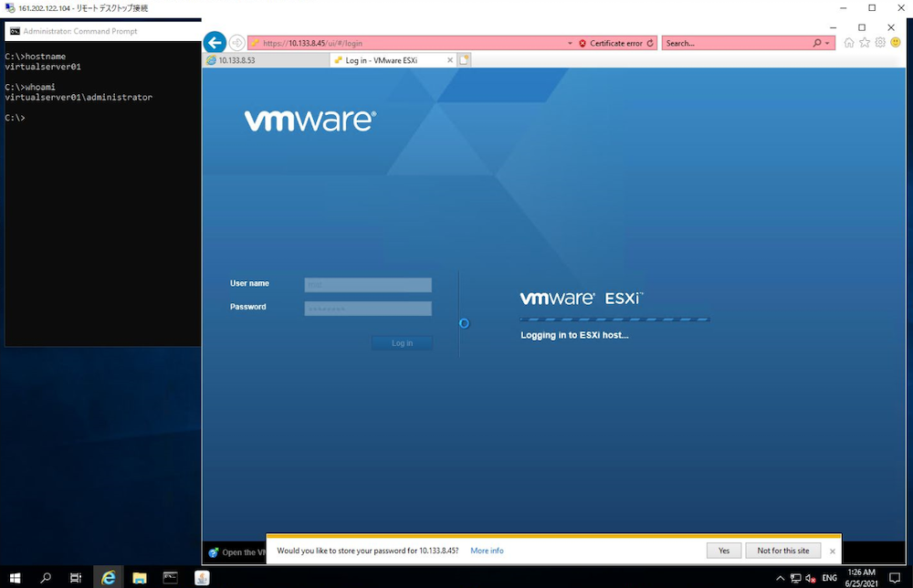This screenshot has height=588, width=913.
Task: Expand the address bar autocomplete dropdown
Action: click(x=571, y=43)
